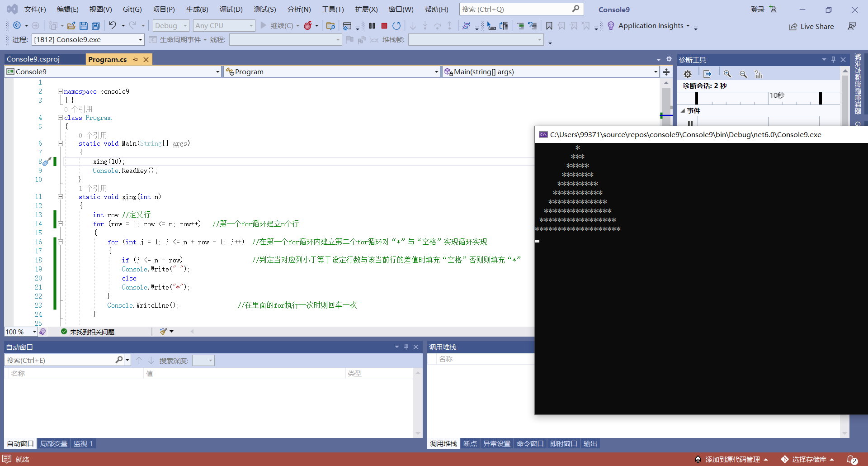
Task: Open the feedback person icon top right
Action: (x=852, y=26)
